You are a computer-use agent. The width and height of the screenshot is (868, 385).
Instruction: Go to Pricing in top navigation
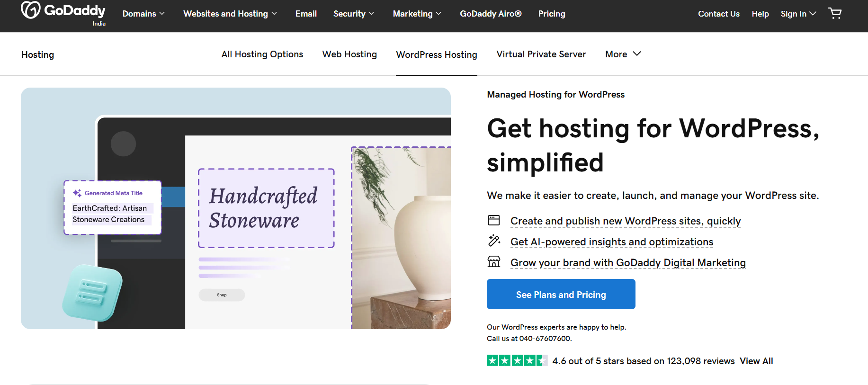point(552,14)
